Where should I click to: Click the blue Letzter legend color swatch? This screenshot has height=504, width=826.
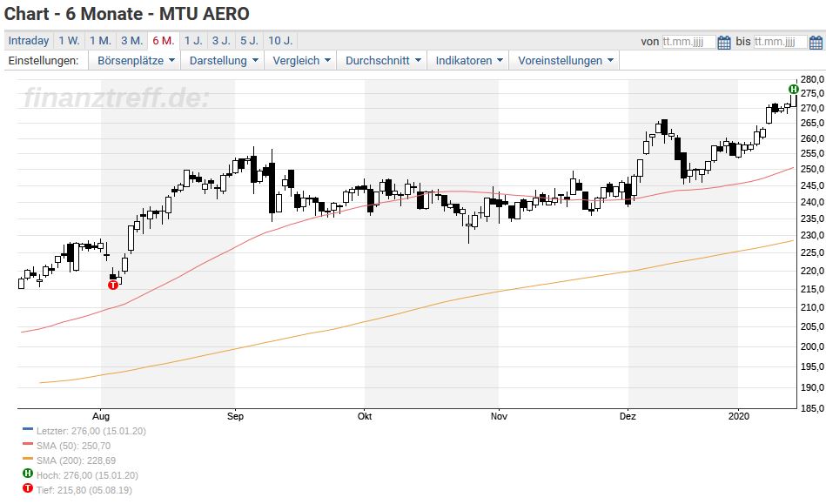28,429
